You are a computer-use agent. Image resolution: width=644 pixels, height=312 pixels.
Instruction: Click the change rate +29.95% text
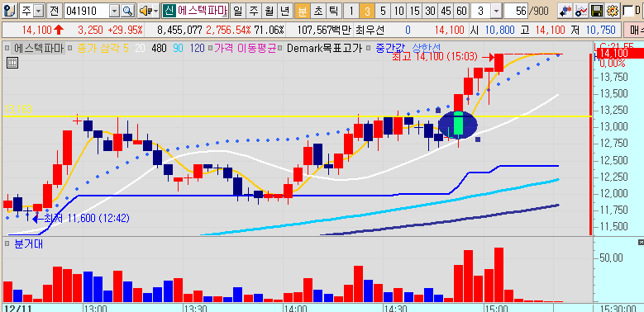click(x=125, y=30)
